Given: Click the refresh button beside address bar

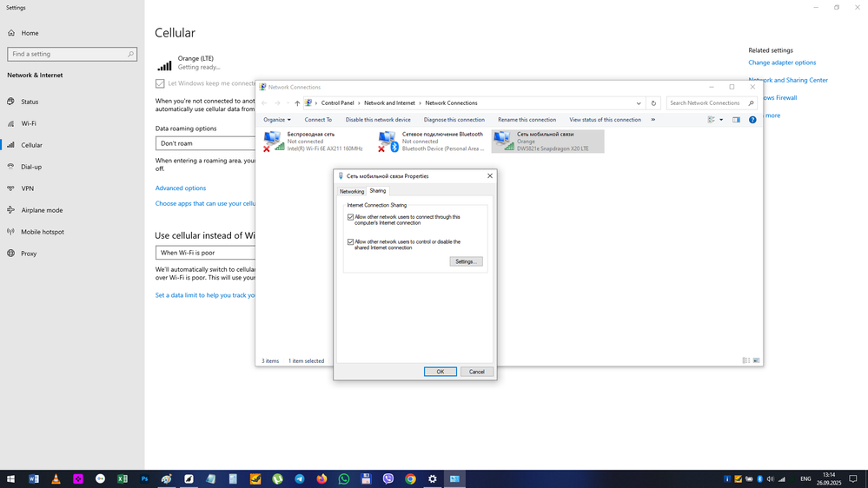Looking at the screenshot, I should tap(653, 103).
